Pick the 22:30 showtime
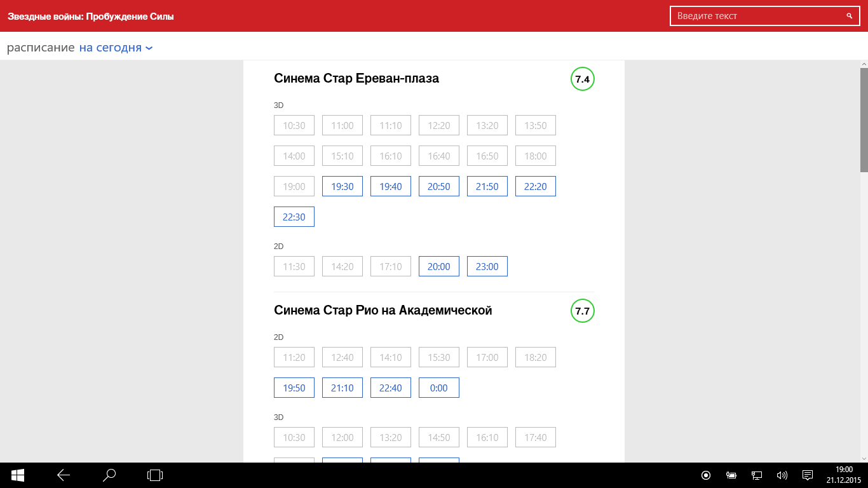 (x=294, y=217)
